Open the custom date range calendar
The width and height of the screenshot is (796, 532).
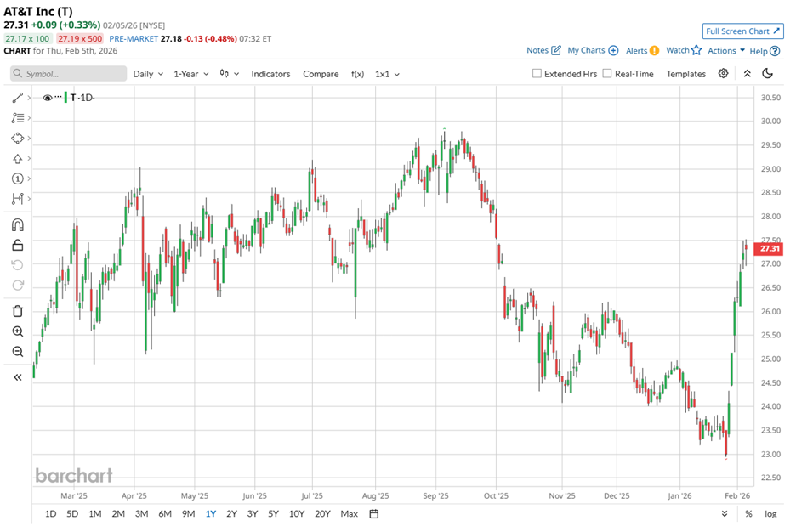tap(373, 514)
